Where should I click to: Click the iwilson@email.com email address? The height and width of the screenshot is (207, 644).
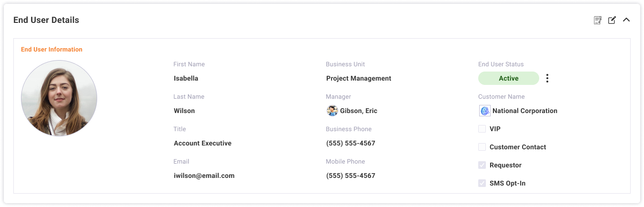click(204, 176)
